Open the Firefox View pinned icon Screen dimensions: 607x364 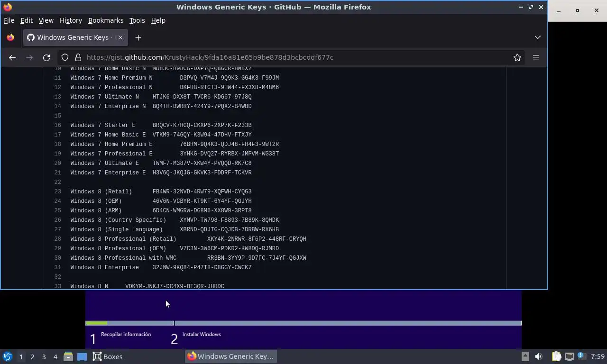tap(10, 37)
